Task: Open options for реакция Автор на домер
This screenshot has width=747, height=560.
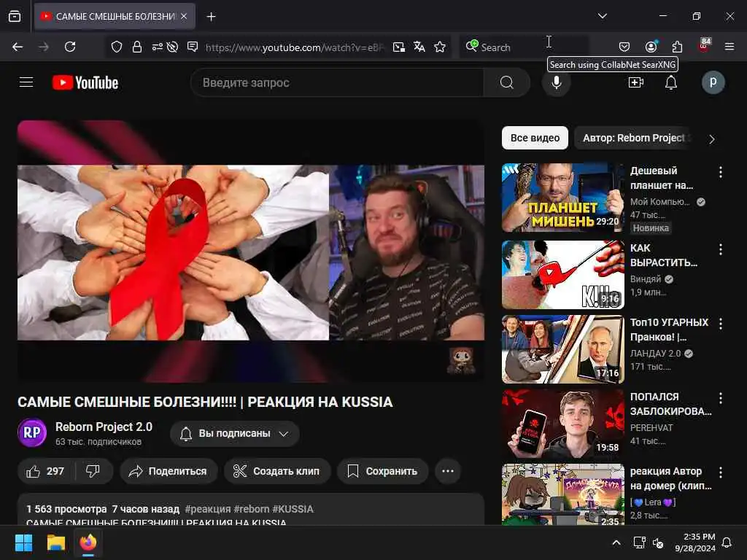Action: (x=720, y=472)
